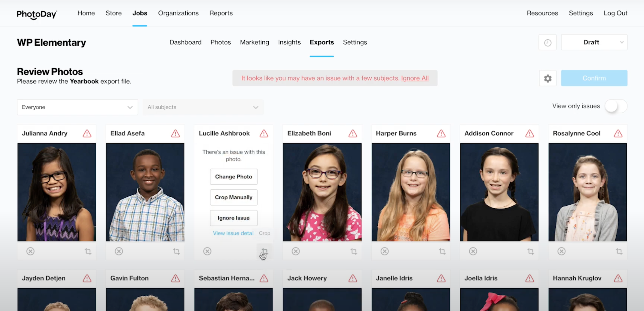
Task: Click remove X icon under Addison Connor photo
Action: pyautogui.click(x=473, y=251)
